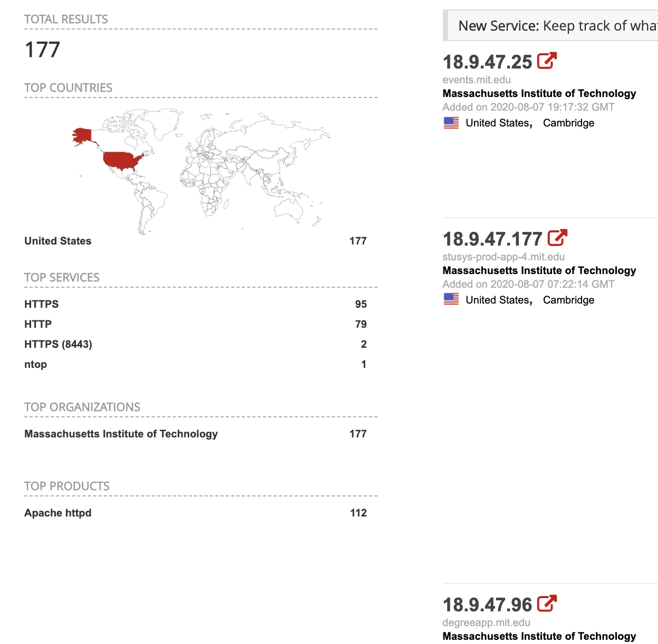Open the 18.9.47.96 host details
Image resolution: width=658 pixels, height=644 pixels.
[x=488, y=604]
